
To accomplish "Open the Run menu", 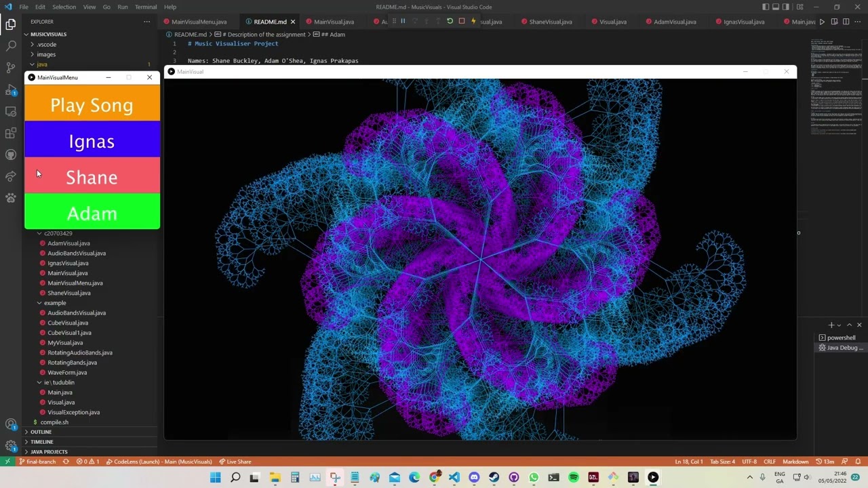I will click(123, 7).
